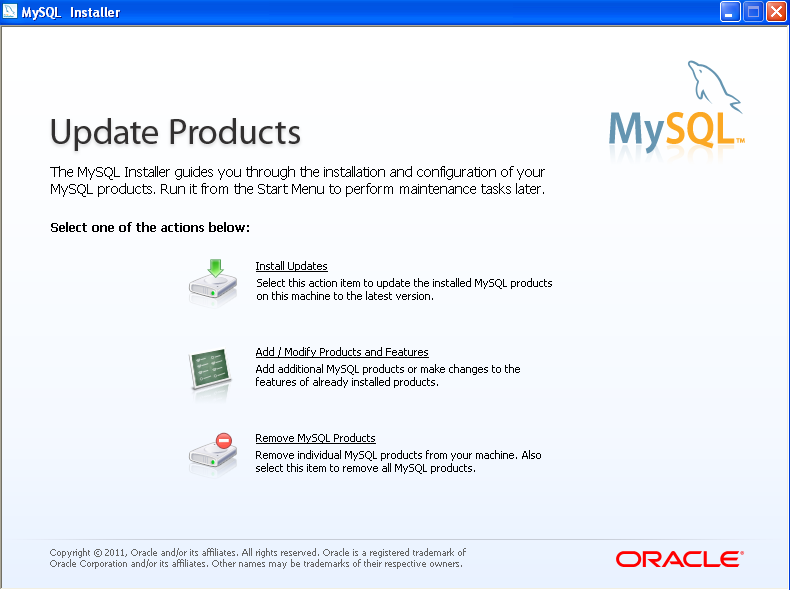This screenshot has width=790, height=590.
Task: Click the 'Remove individual MySQL products' description
Action: pos(398,462)
